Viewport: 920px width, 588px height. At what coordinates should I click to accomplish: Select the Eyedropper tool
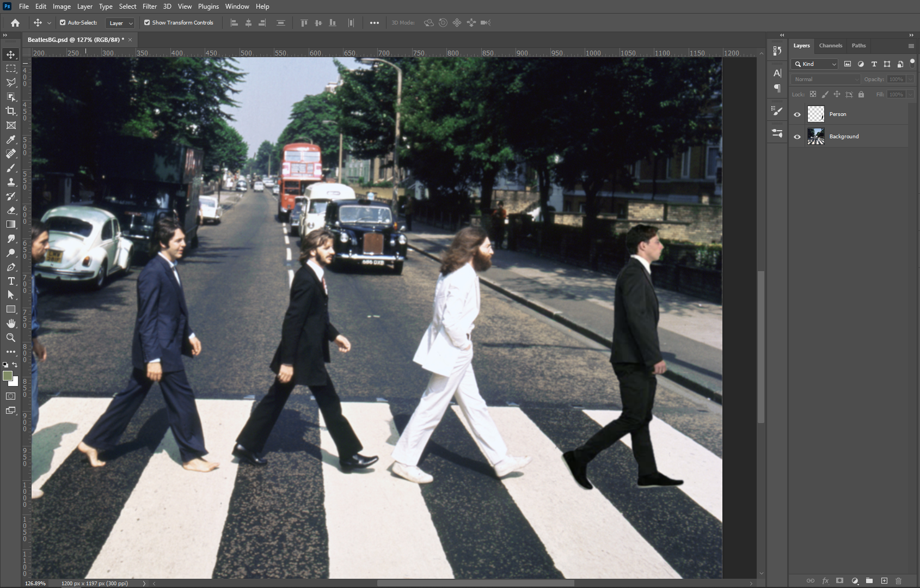point(11,139)
